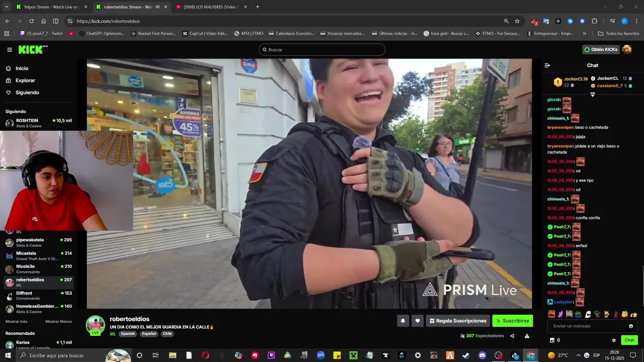This screenshot has width=644, height=362.
Task: Expand pinned chat leaderboard chevron
Action: (x=593, y=95)
